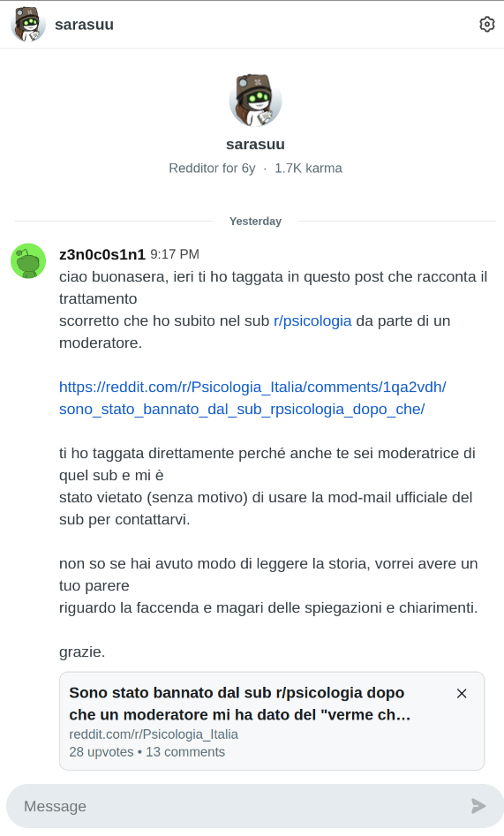The image size is (504, 836).
Task: Click the Yesterday date divider
Action: pos(255,222)
